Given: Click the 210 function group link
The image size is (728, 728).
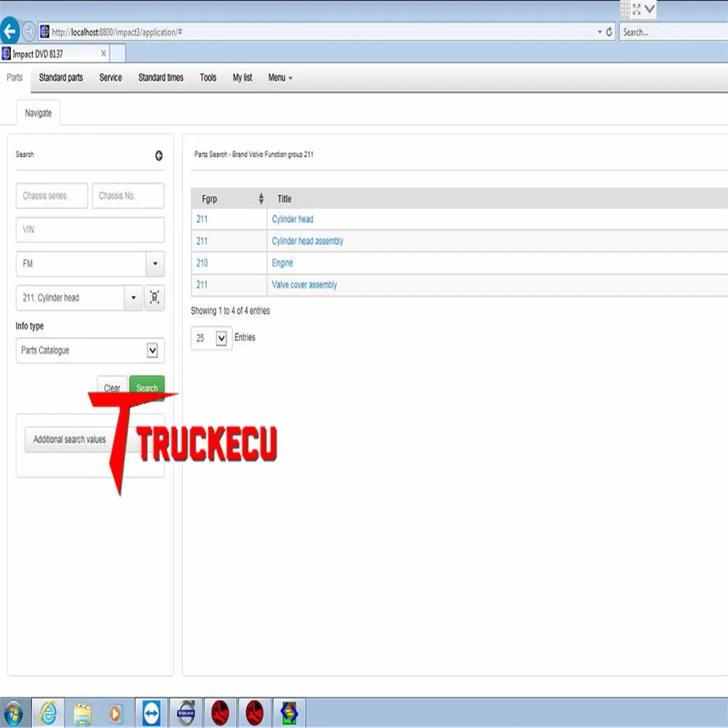Looking at the screenshot, I should pos(202,263).
